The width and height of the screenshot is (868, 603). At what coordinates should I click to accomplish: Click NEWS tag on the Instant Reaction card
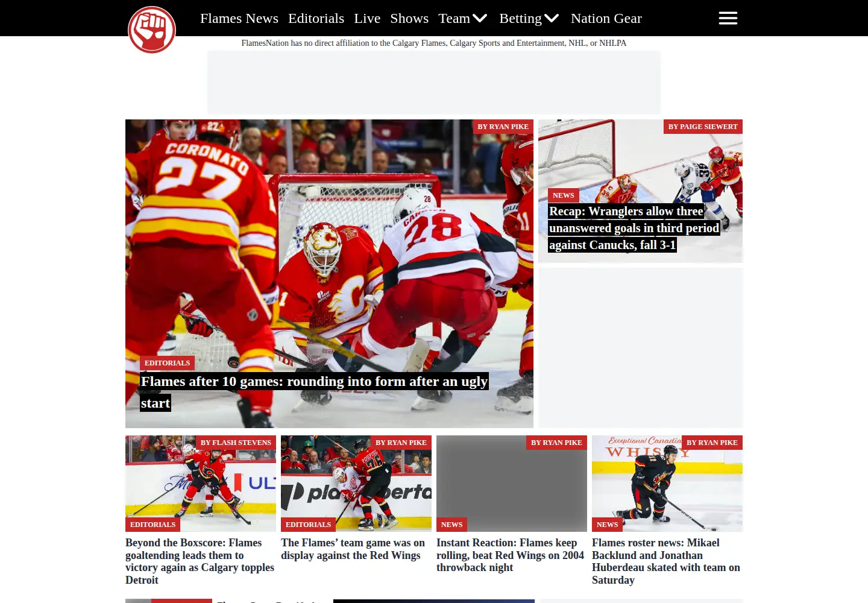(452, 525)
